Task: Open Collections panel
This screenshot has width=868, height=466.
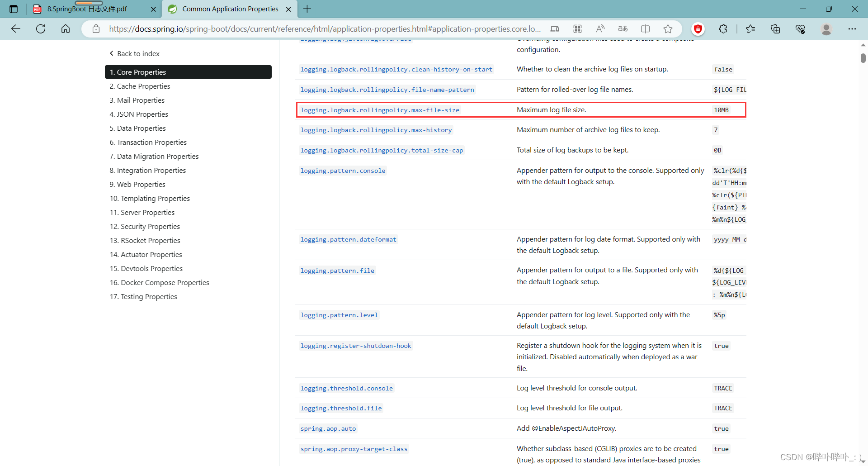Action: pos(775,29)
